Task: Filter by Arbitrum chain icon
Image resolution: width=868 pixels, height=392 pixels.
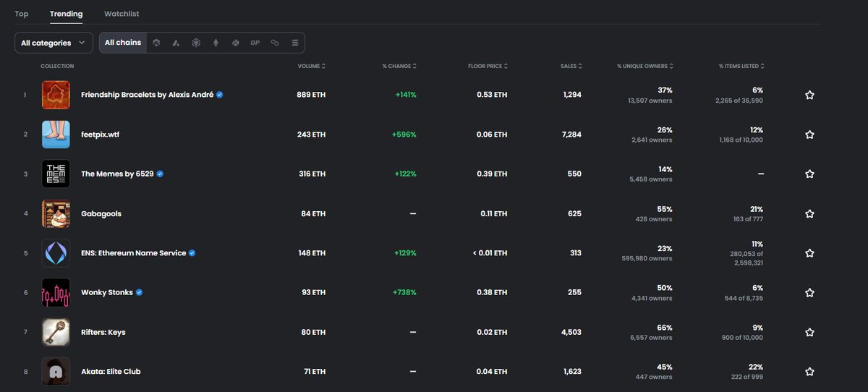Action: [157, 43]
